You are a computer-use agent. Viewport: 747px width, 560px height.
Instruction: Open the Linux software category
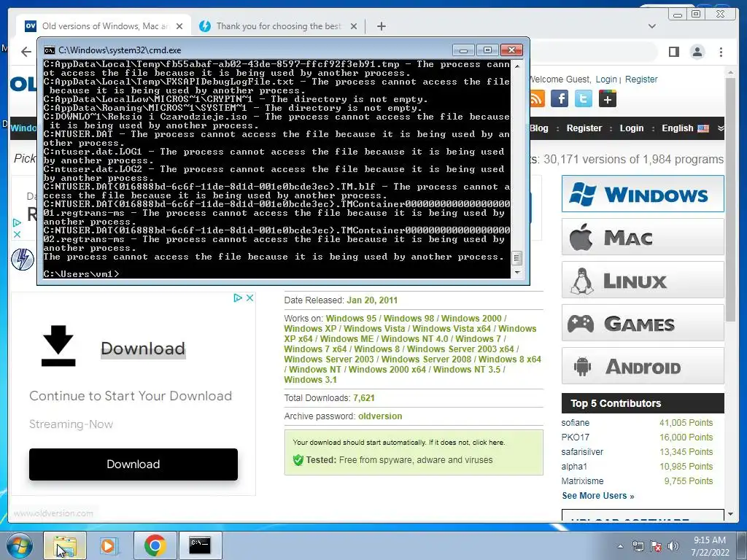(x=643, y=280)
